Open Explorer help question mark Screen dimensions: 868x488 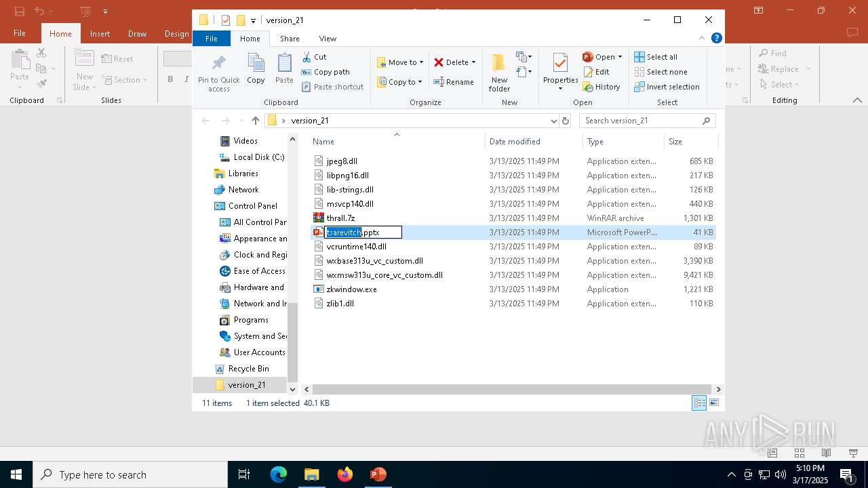(x=717, y=39)
